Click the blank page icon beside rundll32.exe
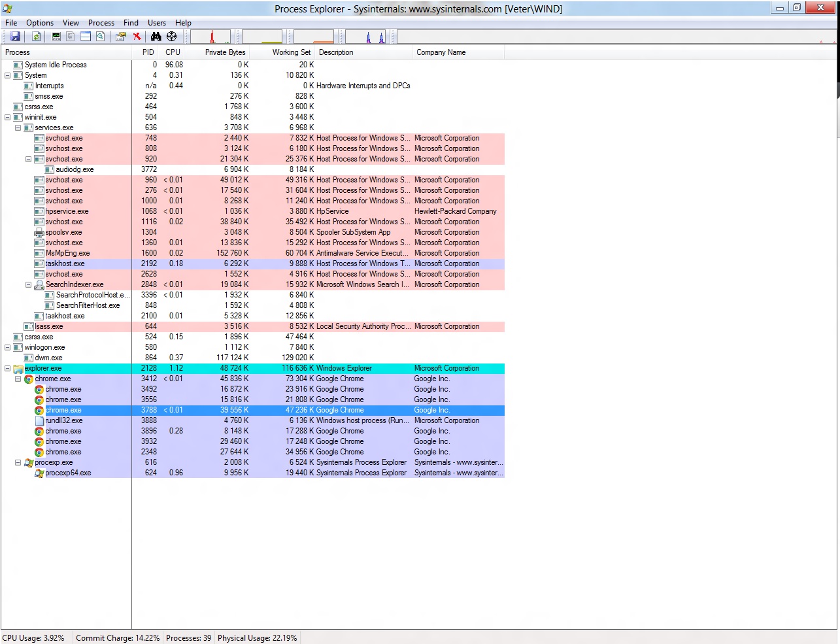This screenshot has height=644, width=840. point(39,421)
